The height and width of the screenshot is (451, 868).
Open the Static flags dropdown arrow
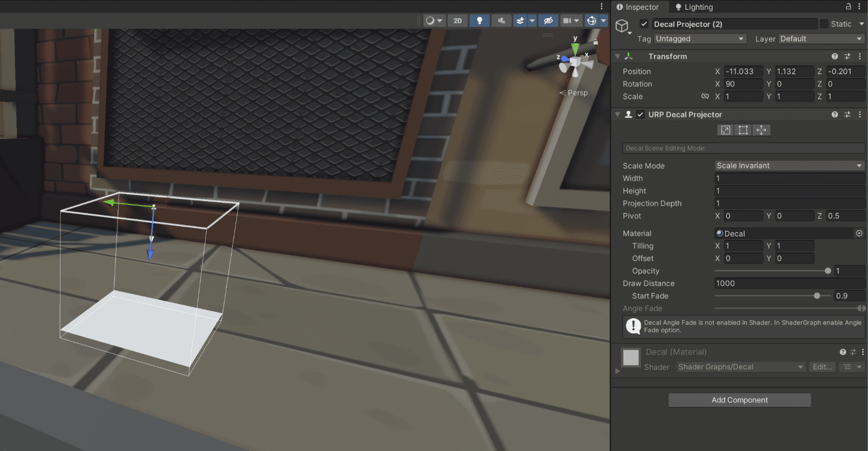pos(861,24)
